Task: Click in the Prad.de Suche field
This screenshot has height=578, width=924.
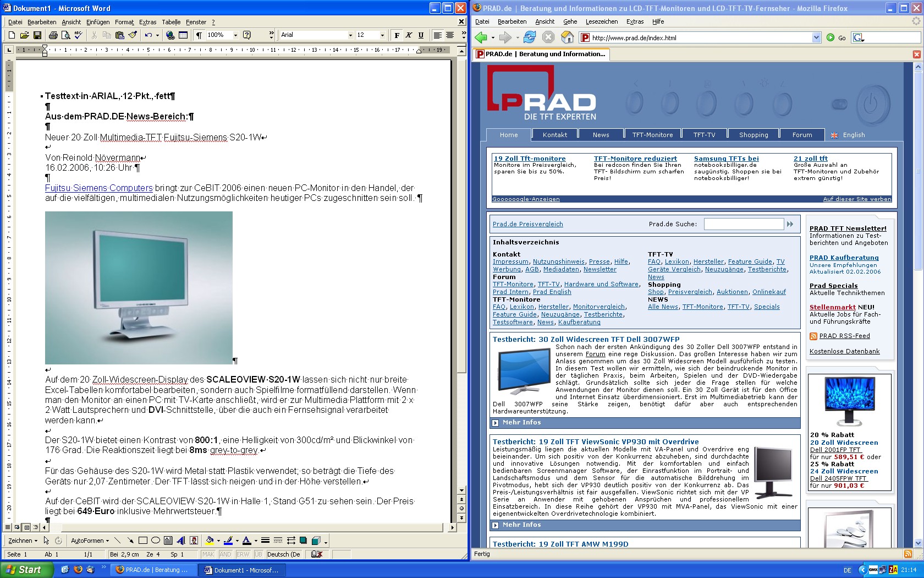Action: (744, 224)
